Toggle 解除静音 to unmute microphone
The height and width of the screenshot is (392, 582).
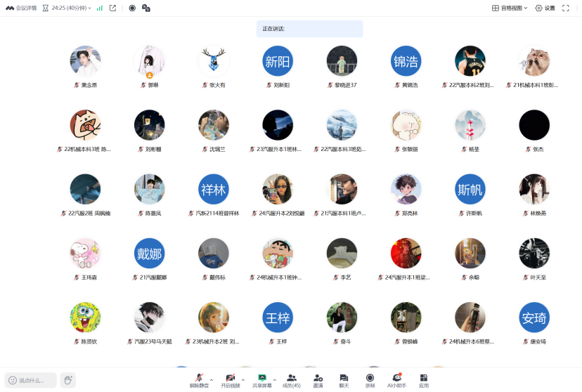tap(199, 380)
